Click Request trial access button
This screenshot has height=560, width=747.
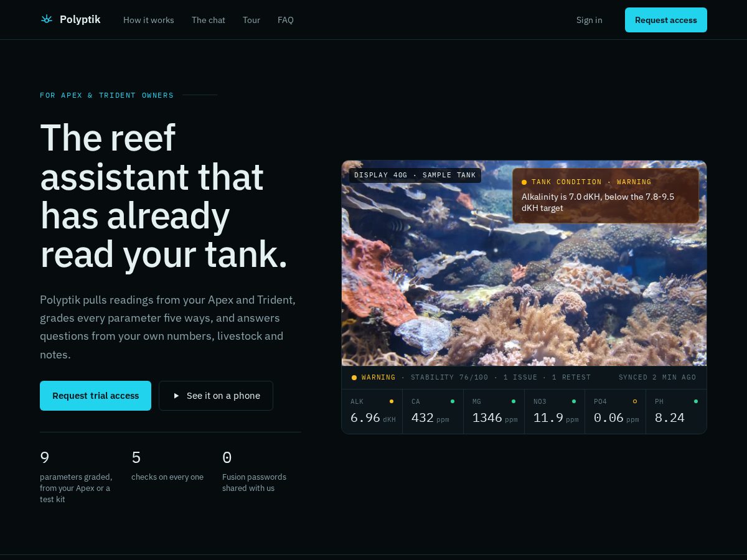click(95, 396)
